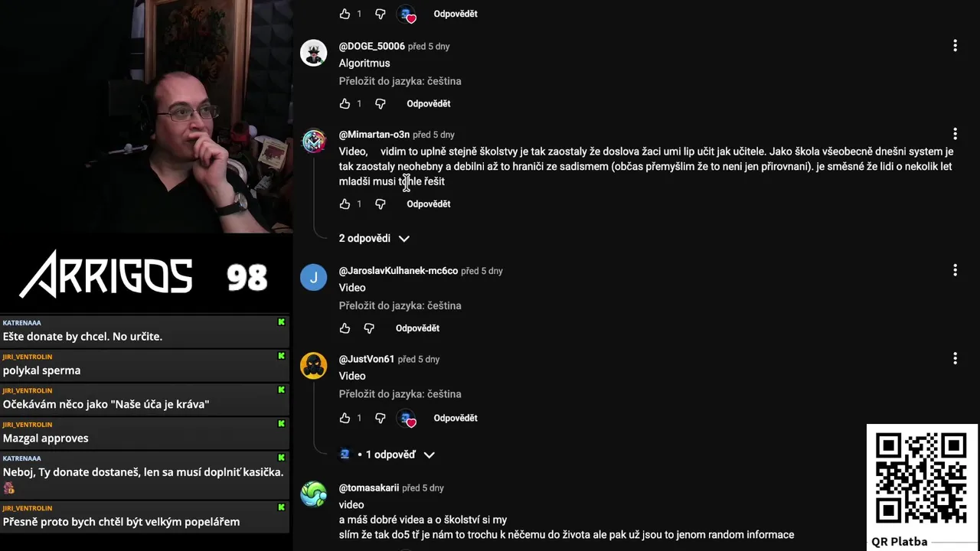Open options menu for @Mimartan-o3n comment
Viewport: 980px width, 551px height.
pos(955,134)
